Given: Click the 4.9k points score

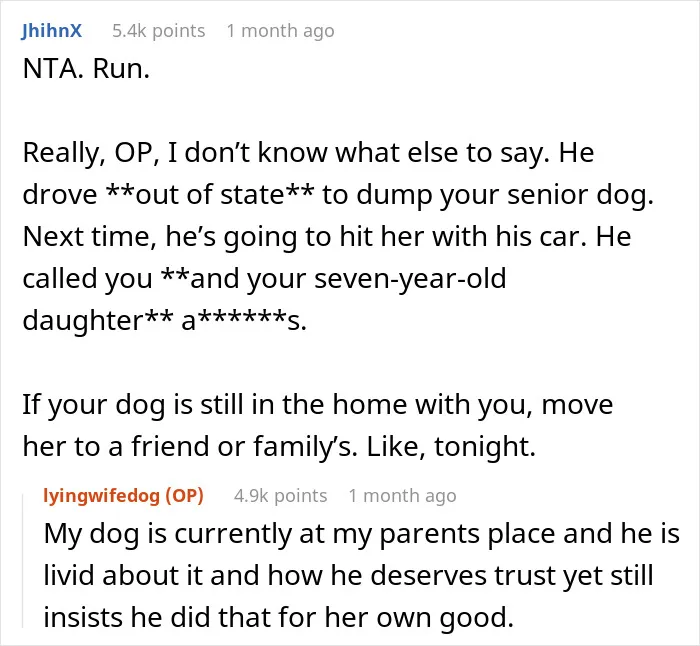Looking at the screenshot, I should click(x=280, y=496).
